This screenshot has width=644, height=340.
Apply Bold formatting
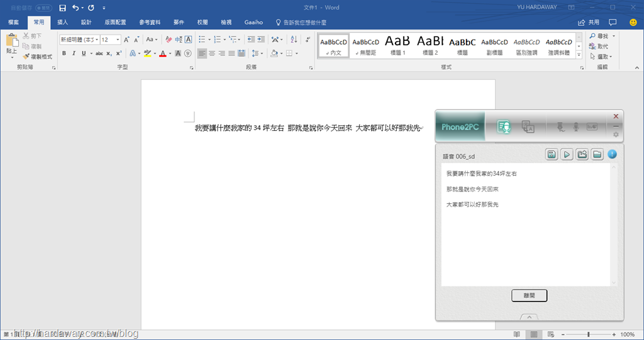point(64,54)
